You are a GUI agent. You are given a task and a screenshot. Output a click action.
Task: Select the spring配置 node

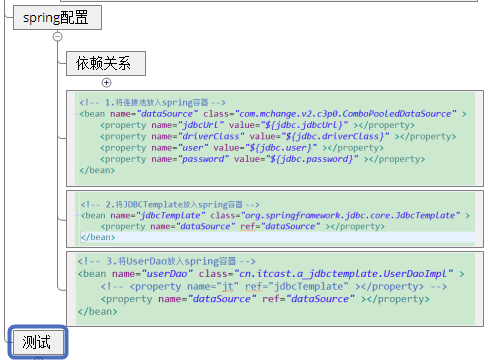click(57, 18)
